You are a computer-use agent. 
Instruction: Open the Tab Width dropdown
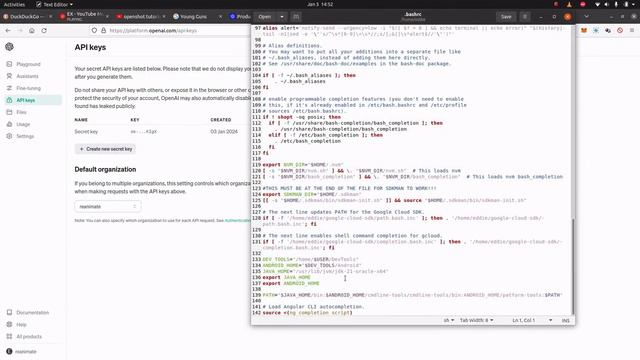[476, 320]
